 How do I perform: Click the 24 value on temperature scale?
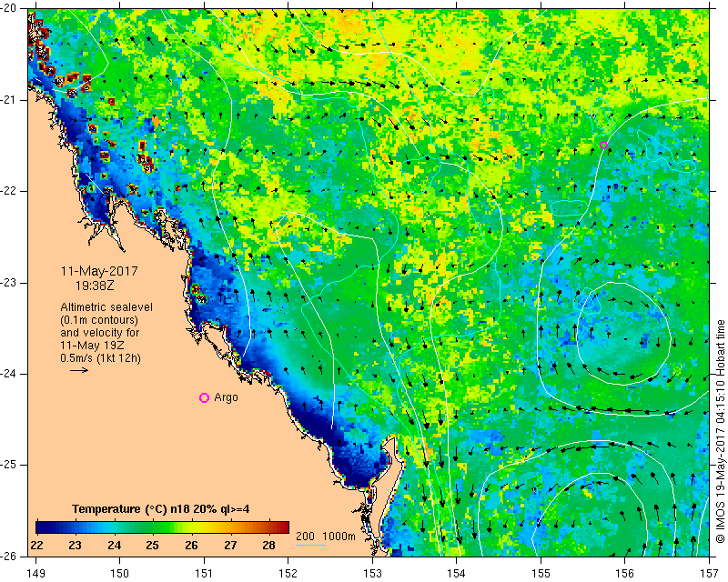[115, 546]
